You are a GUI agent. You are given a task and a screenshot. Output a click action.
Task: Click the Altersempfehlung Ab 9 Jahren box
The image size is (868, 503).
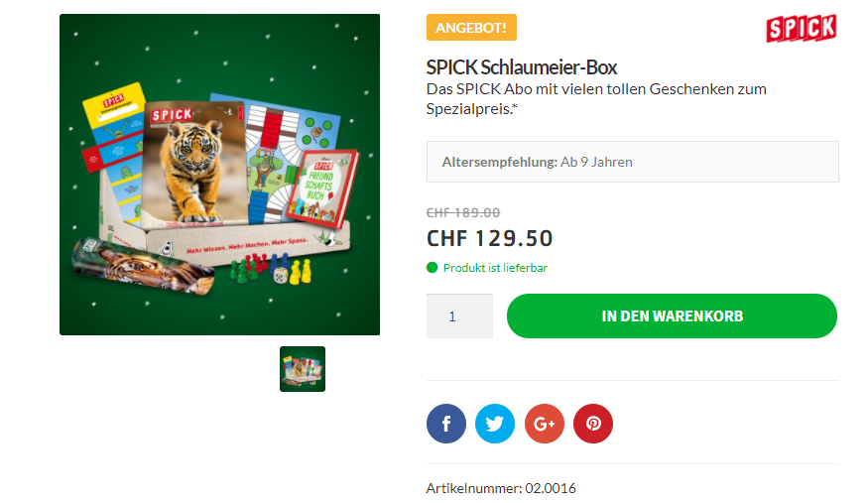[x=632, y=162]
